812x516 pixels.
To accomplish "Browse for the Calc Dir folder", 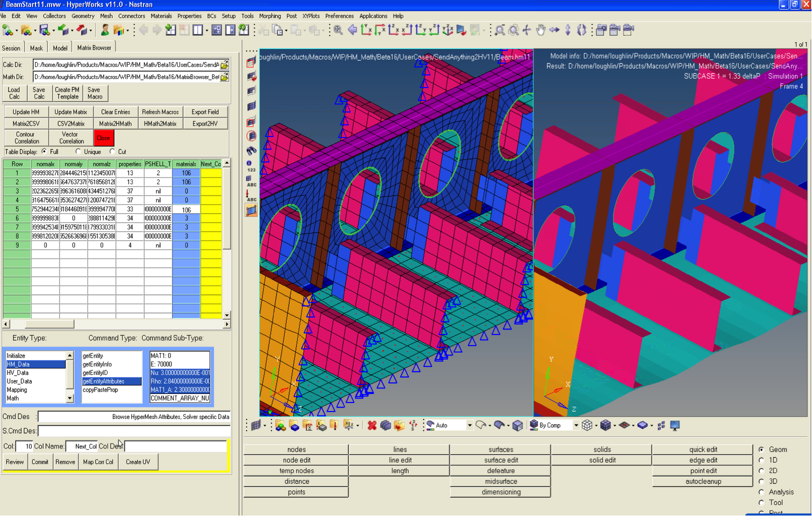I will (x=225, y=64).
